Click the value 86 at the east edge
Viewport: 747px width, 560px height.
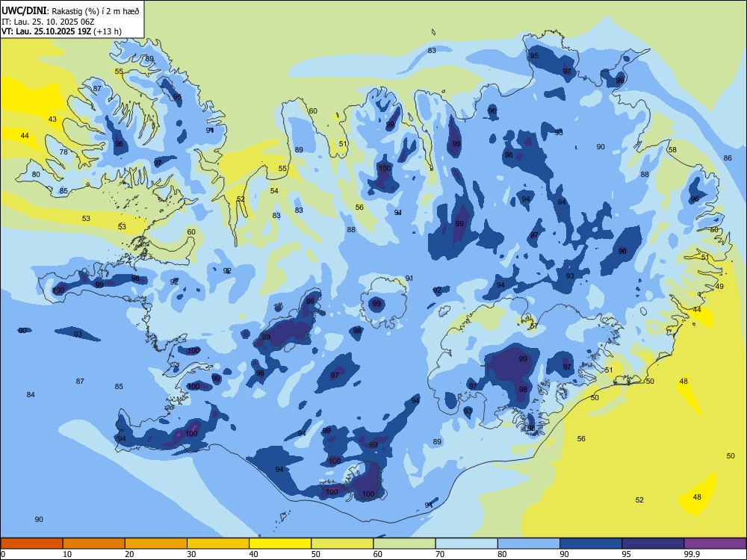(x=728, y=158)
